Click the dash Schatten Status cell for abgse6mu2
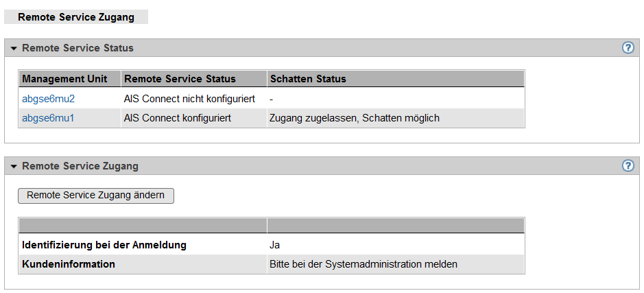 (272, 99)
